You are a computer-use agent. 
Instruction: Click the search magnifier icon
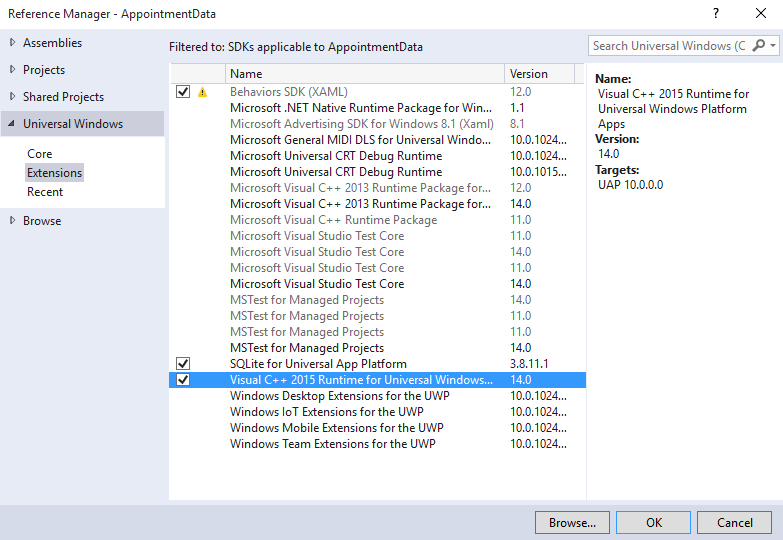pyautogui.click(x=759, y=46)
